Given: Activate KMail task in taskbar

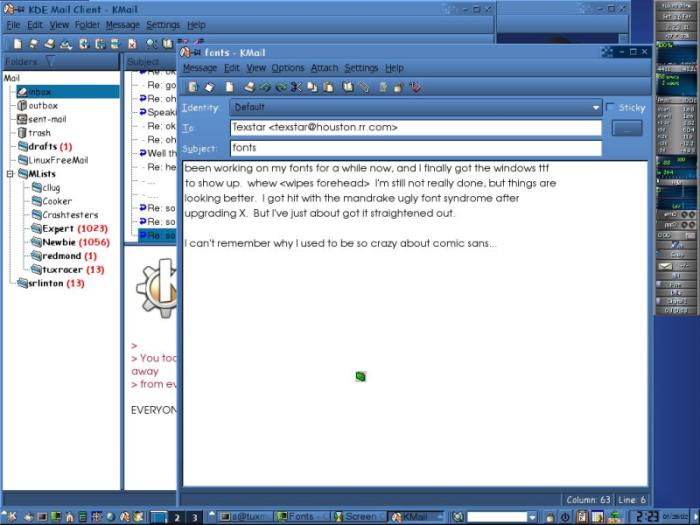Looking at the screenshot, I should tap(416, 517).
